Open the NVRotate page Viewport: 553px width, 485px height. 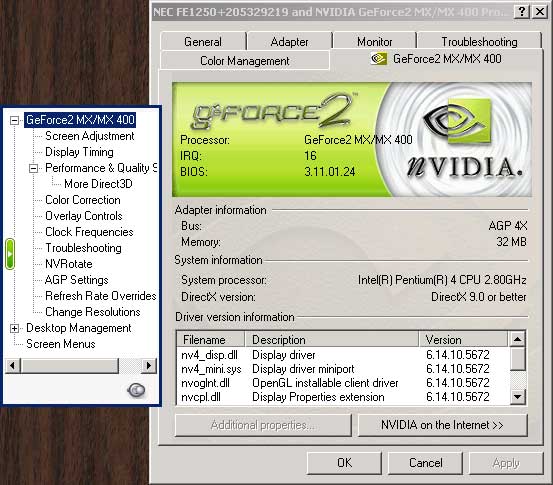pyautogui.click(x=69, y=264)
